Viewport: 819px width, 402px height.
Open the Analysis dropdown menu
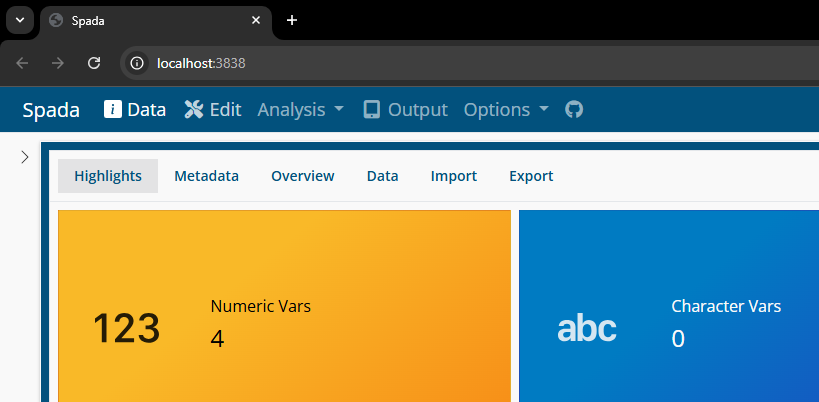(300, 110)
